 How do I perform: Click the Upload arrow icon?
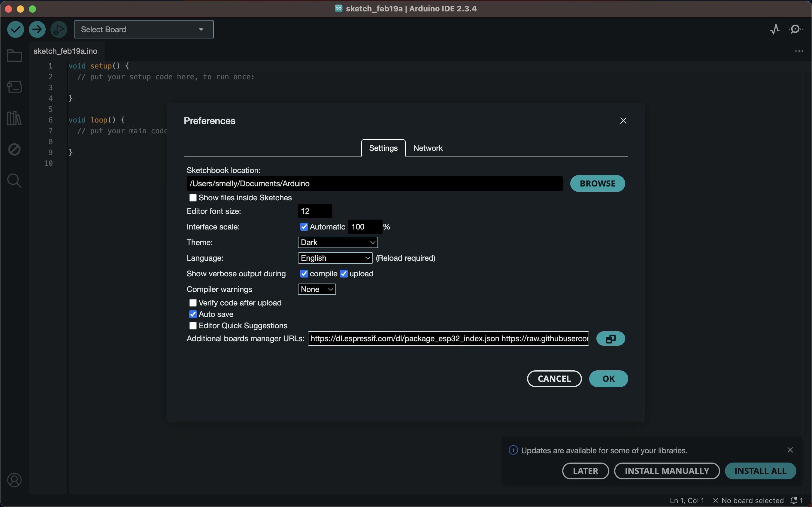tap(37, 29)
